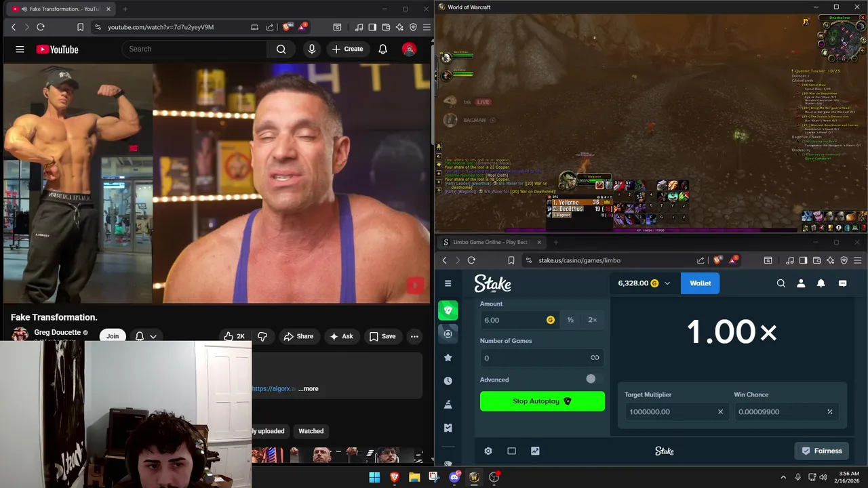Viewport: 868px width, 488px height.
Task: Toggle infinite games loop in Number of Games
Action: coord(595,358)
